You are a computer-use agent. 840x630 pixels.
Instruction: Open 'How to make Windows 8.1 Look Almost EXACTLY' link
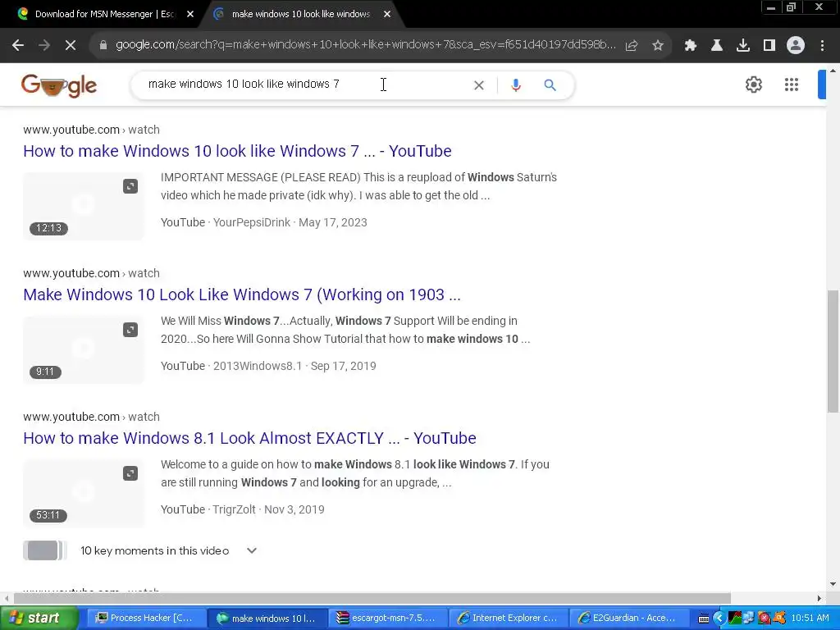249,438
